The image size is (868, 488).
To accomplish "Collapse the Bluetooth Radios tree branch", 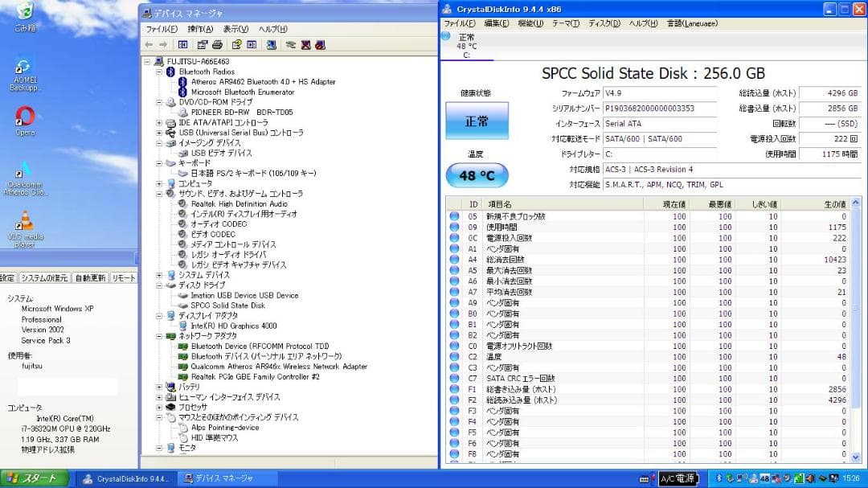I will pyautogui.click(x=158, y=72).
